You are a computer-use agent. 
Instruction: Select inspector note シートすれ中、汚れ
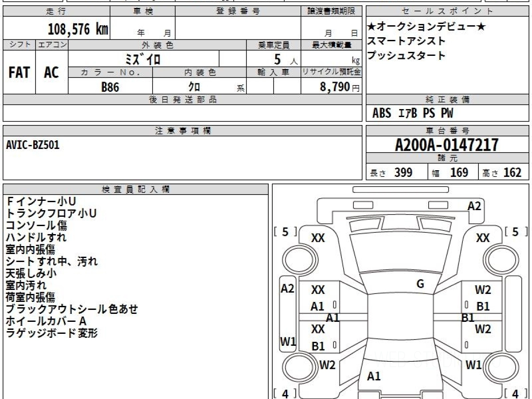pyautogui.click(x=52, y=262)
